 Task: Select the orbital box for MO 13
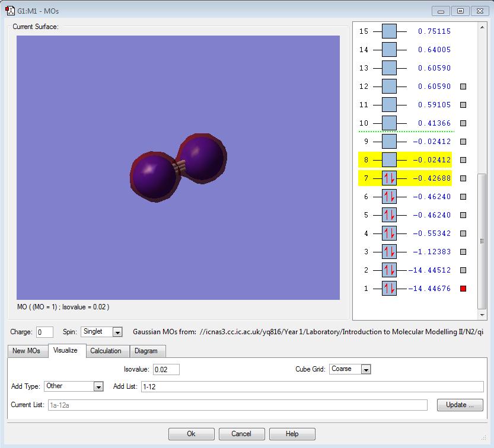pos(389,68)
